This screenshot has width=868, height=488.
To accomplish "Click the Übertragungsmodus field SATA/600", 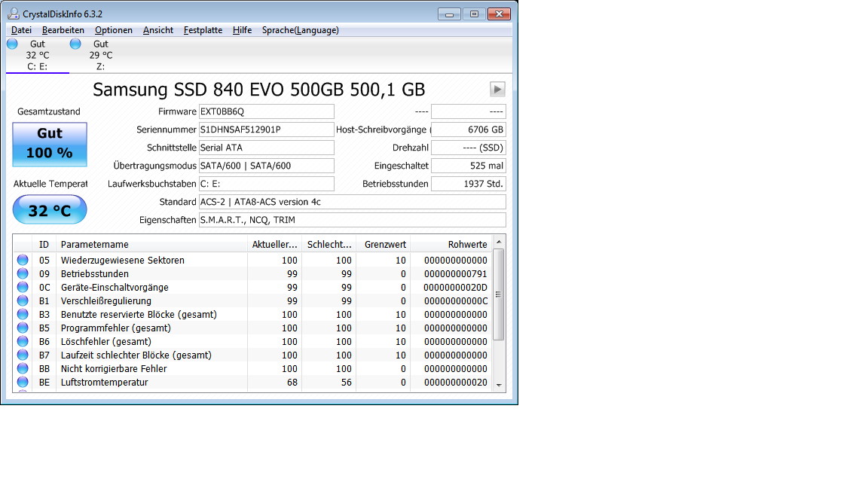I will point(266,166).
